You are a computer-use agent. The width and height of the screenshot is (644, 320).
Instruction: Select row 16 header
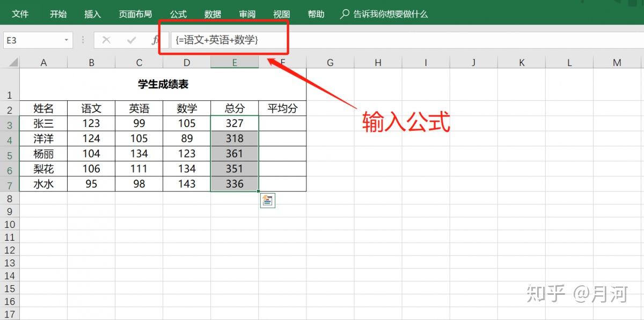coord(10,301)
